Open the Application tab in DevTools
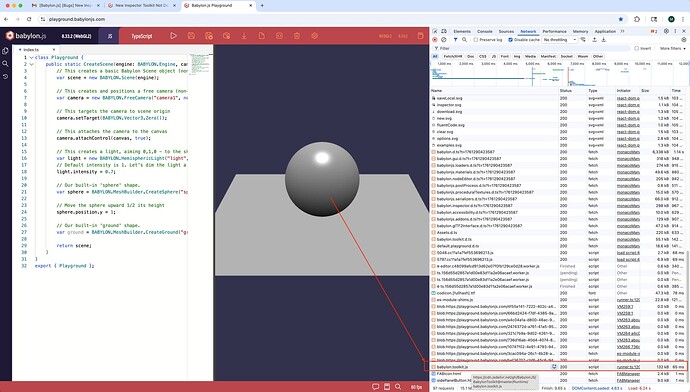Screen dimensions: 690x392 pos(605,31)
